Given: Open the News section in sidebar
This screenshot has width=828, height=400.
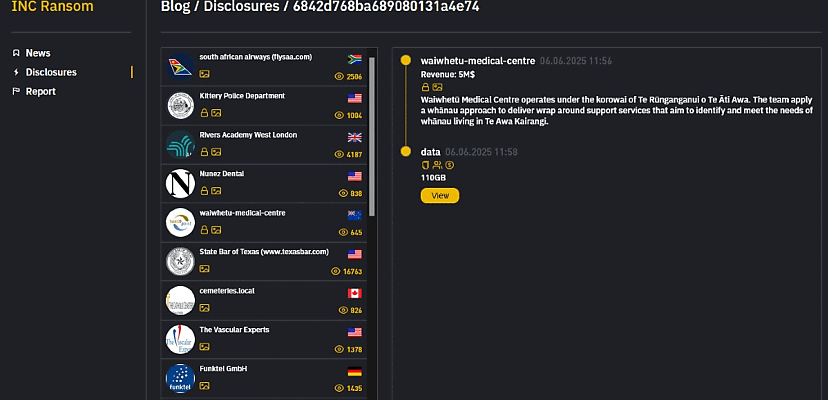Looking at the screenshot, I should [x=37, y=53].
